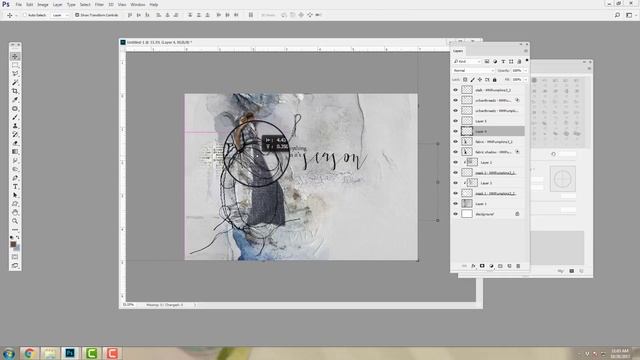Image resolution: width=640 pixels, height=360 pixels.
Task: Select the Lasso tool
Action: click(15, 73)
